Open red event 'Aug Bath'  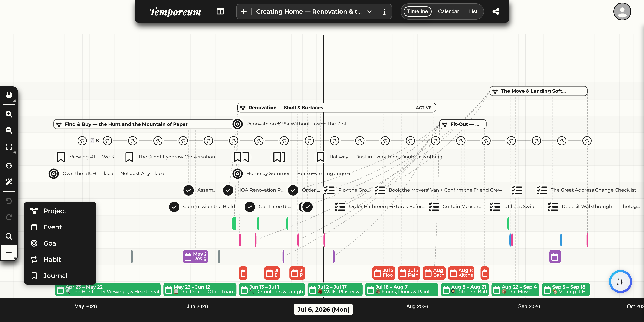point(434,273)
